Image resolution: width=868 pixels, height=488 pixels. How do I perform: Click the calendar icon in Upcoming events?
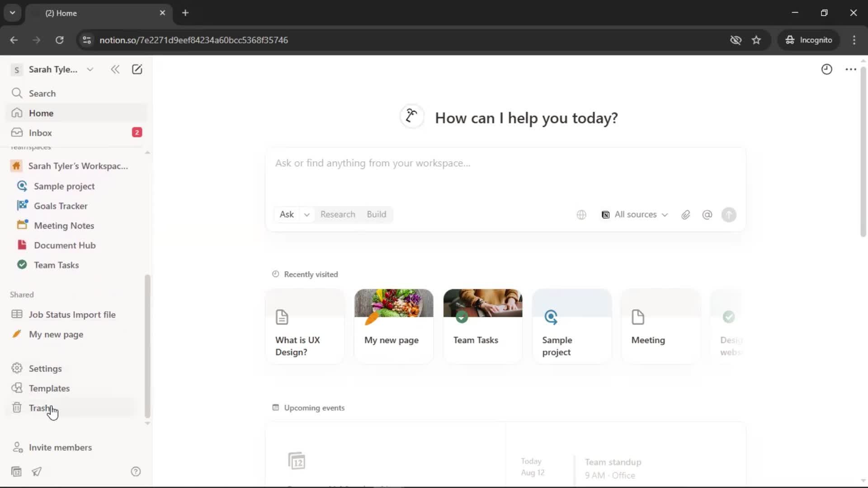297,461
